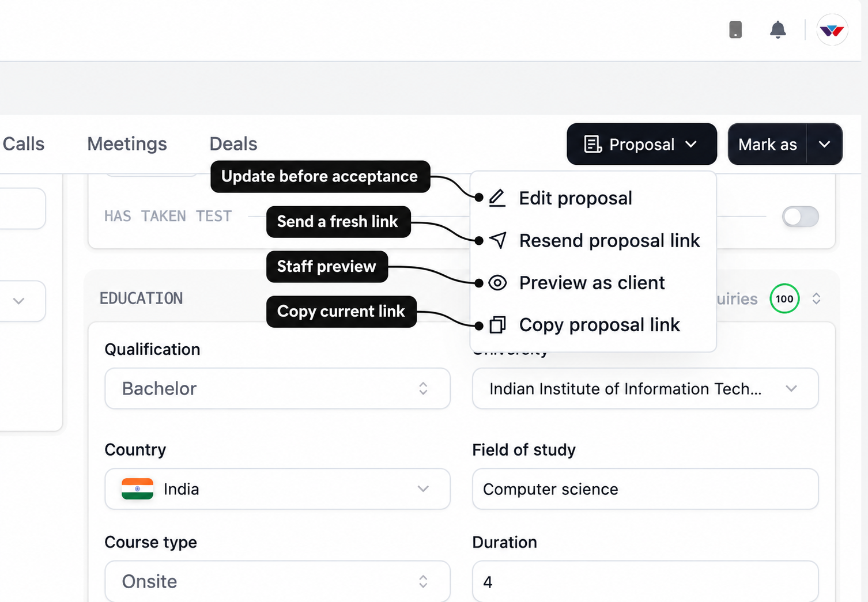Open the Qualification dropdown showing Bachelor
868x602 pixels.
[277, 389]
